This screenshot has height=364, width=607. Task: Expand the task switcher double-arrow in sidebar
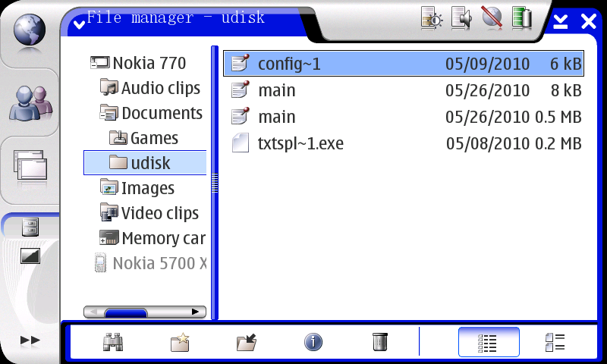[30, 340]
